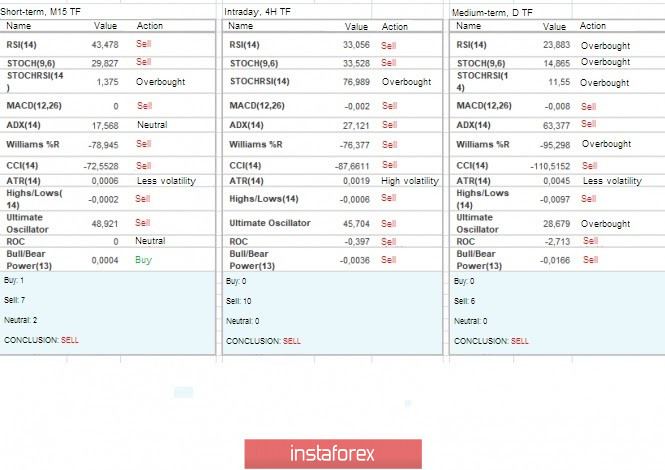This screenshot has height=470, width=665.
Task: Click ADX(14) value 27,121
Action: pyautogui.click(x=356, y=126)
